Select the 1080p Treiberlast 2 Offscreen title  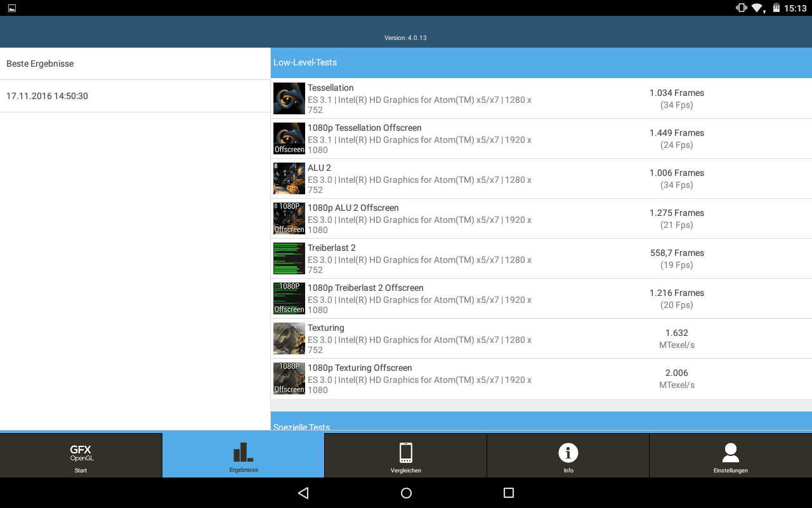(x=365, y=288)
